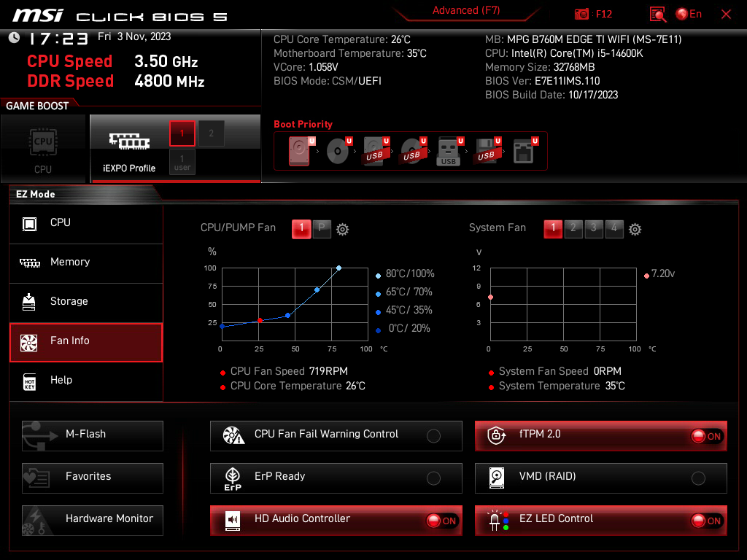Open M-Flash utility
Image resolution: width=747 pixels, height=560 pixels.
[x=93, y=436]
